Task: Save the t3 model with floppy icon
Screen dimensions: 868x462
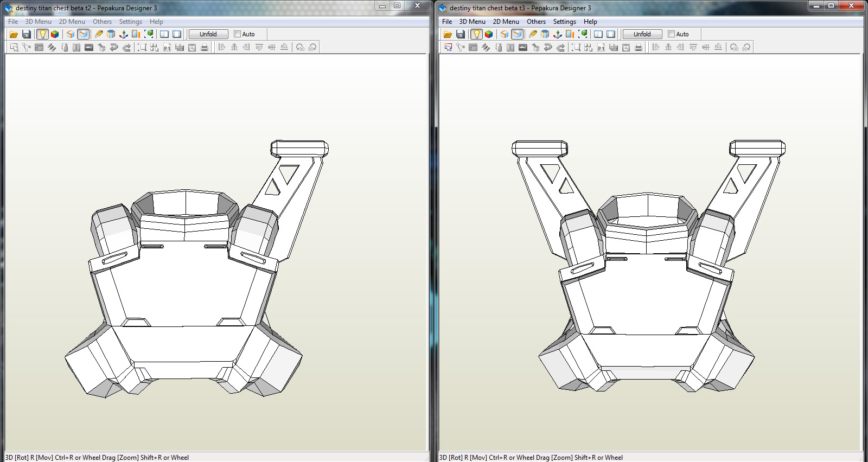Action: tap(460, 34)
